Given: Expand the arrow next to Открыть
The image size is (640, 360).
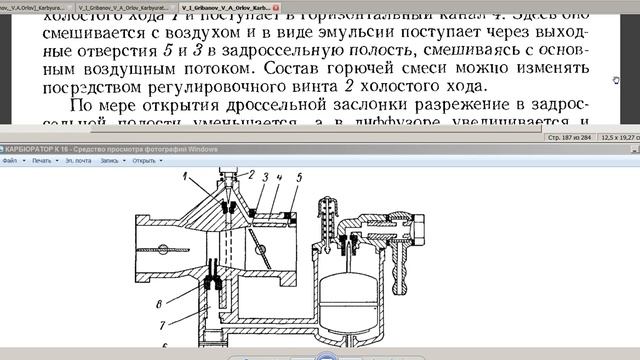Looking at the screenshot, I should click(x=161, y=161).
